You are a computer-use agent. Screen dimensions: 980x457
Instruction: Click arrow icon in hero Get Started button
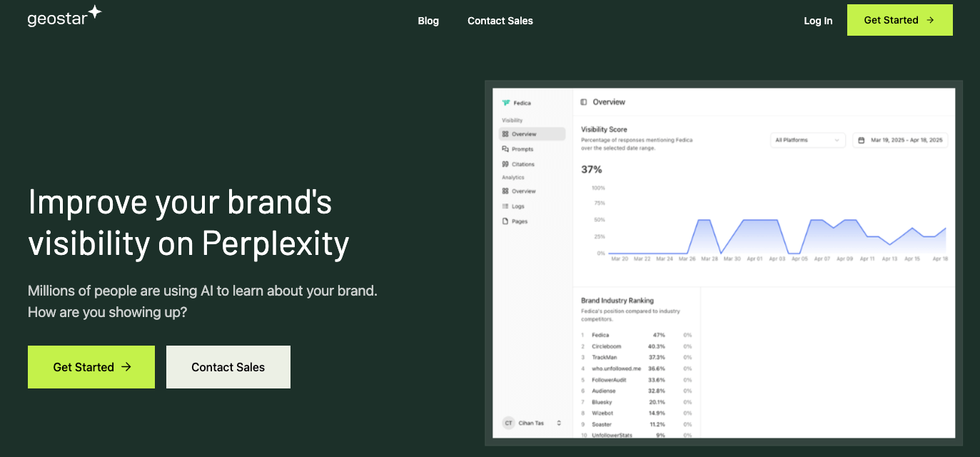tap(126, 367)
